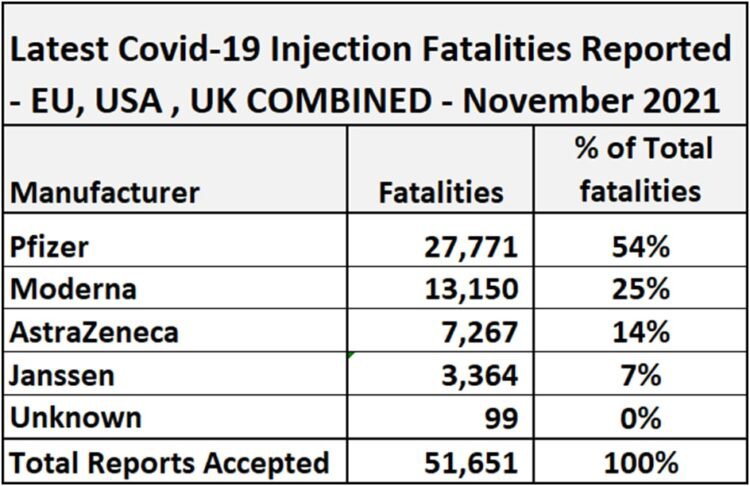Select the Total Reports Accepted label
The width and height of the screenshot is (750, 486).
click(x=170, y=462)
